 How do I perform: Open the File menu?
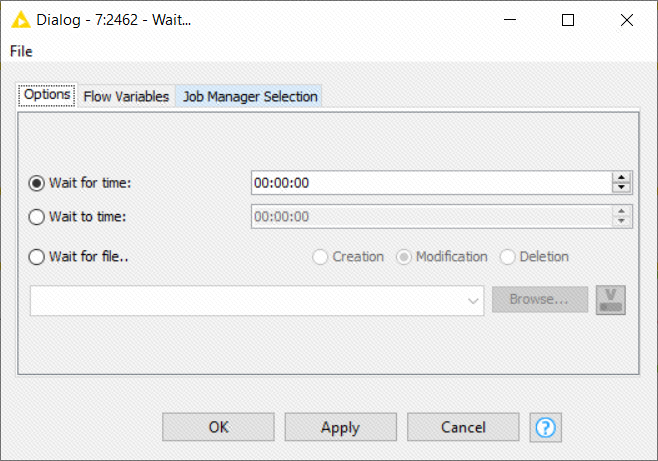[21, 51]
